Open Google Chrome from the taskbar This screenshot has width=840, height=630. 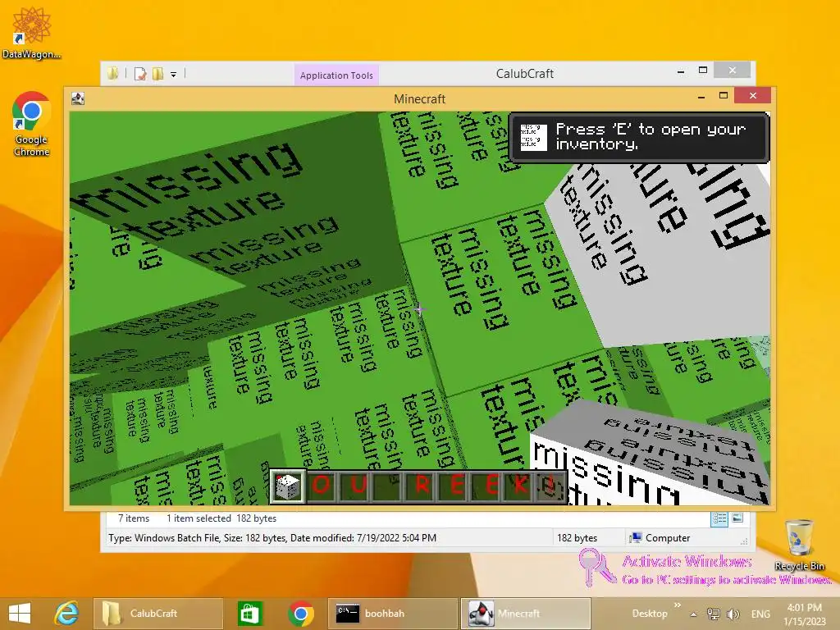coord(300,614)
